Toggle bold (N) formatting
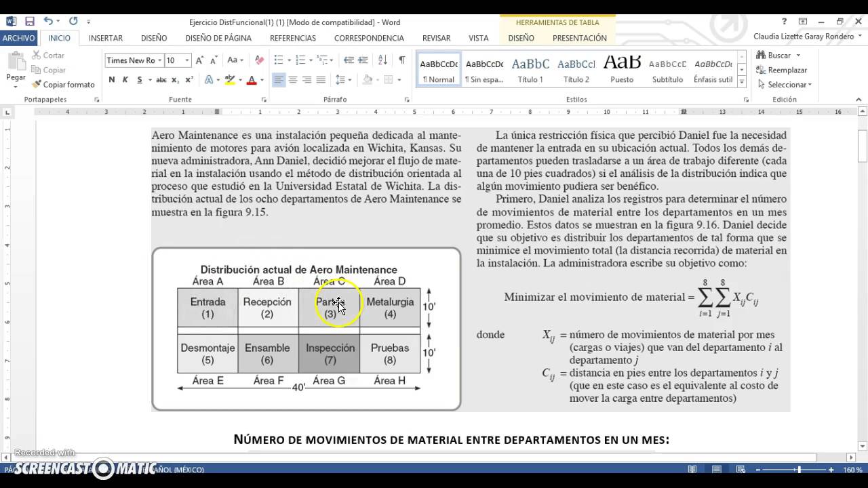Viewport: 868px width, 488px height. (112, 80)
